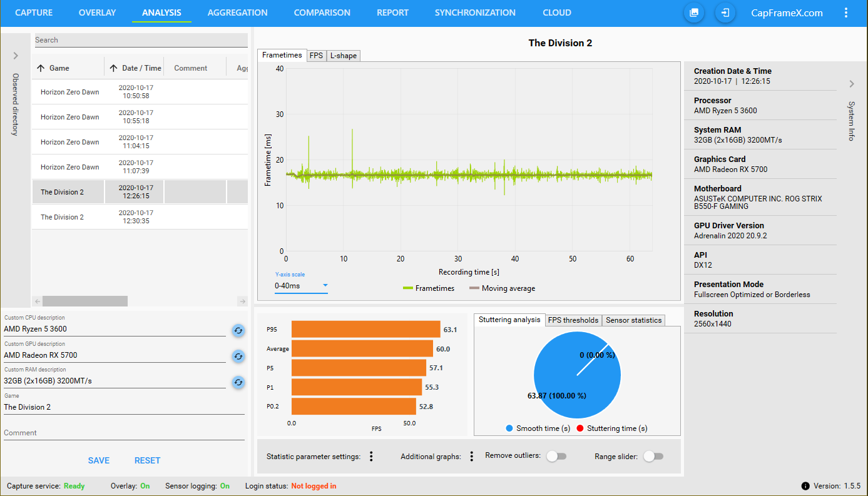Go to the REPORT tab

392,13
